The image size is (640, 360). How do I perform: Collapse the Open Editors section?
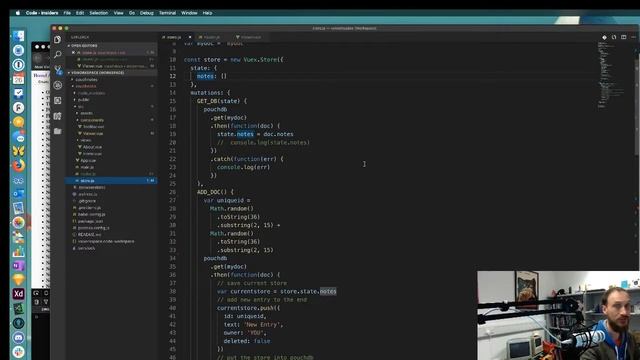coord(111,46)
